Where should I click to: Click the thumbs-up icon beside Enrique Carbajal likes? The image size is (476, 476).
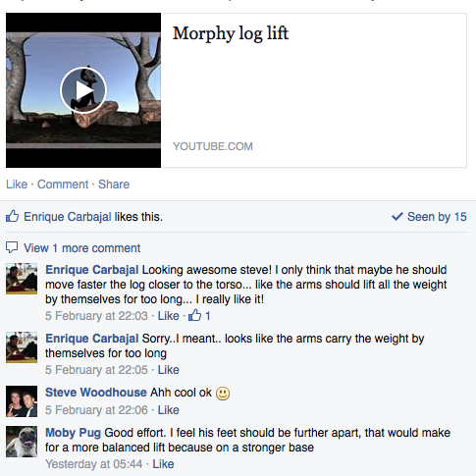point(12,216)
